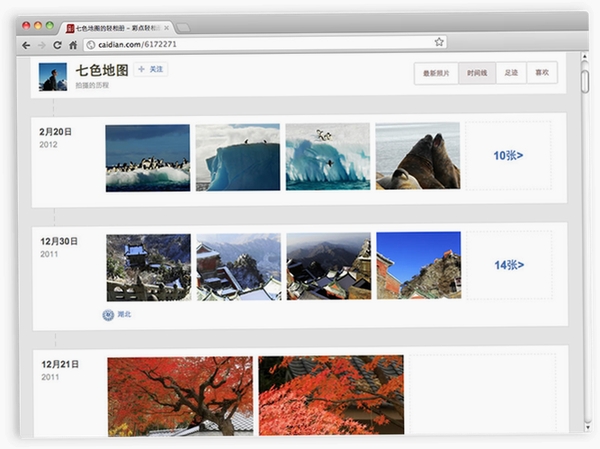The width and height of the screenshot is (600, 449).
Task: Click the page scroll up arrow
Action: [584, 57]
